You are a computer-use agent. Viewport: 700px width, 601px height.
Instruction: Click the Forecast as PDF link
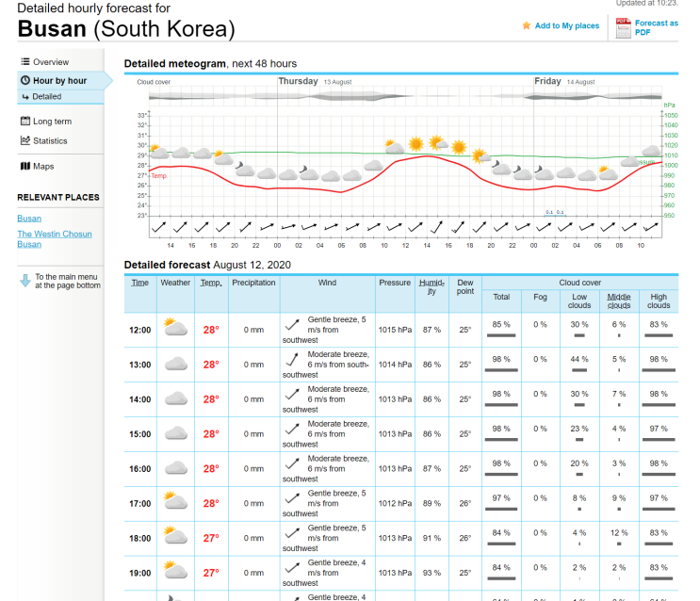657,27
